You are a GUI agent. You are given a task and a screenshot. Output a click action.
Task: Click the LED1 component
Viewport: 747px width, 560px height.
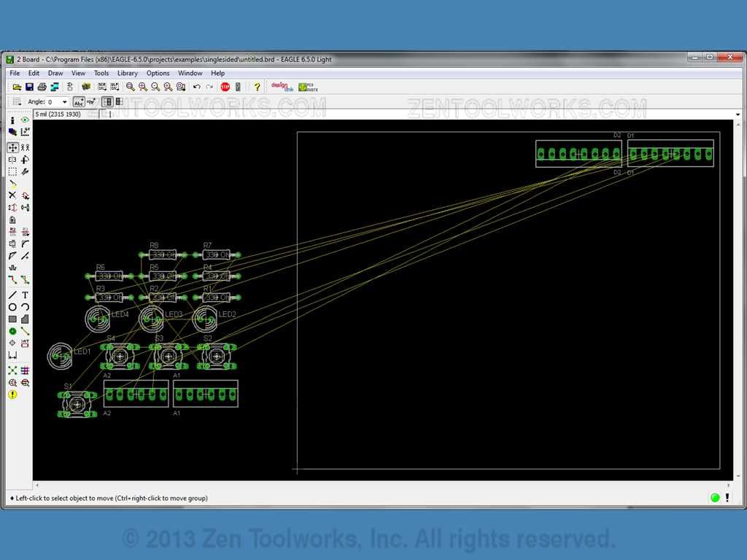pyautogui.click(x=60, y=356)
